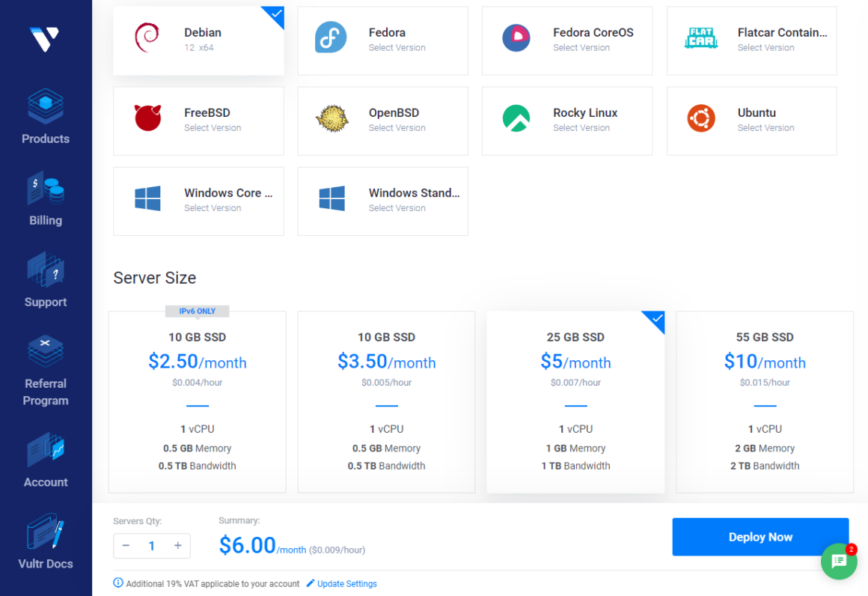This screenshot has width=868, height=596.
Task: Open the Billing sidebar icon
Action: pos(46,189)
